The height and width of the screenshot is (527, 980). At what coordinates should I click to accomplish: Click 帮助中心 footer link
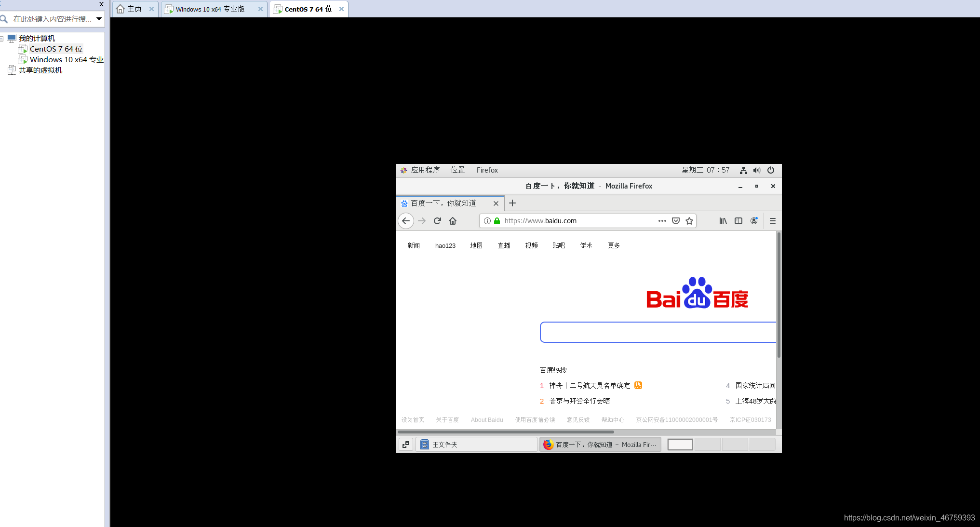(x=613, y=420)
